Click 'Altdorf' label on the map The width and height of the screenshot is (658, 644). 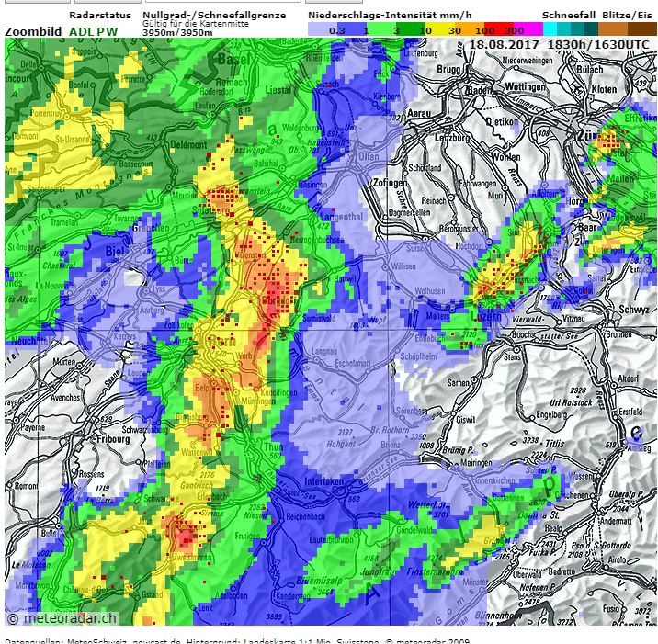[x=628, y=378]
